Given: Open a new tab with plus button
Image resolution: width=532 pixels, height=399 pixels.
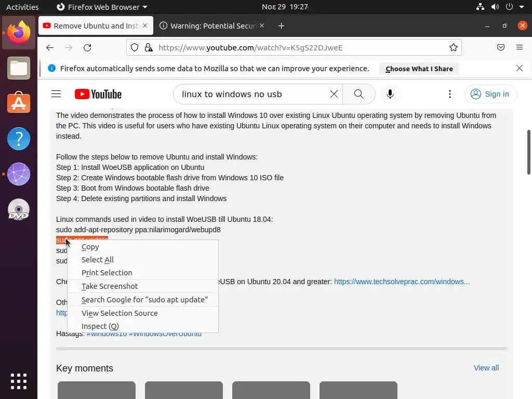Looking at the screenshot, I should [x=281, y=26].
